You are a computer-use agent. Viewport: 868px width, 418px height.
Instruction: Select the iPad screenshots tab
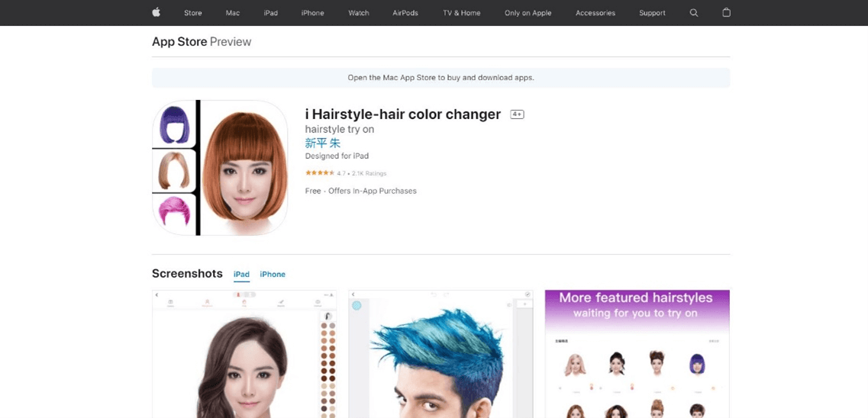(x=241, y=275)
